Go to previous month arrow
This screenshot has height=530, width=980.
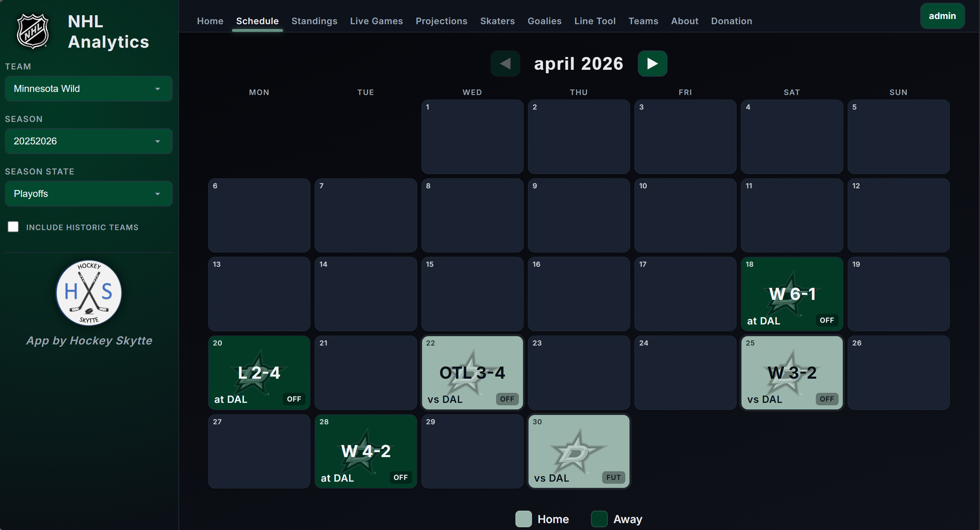pyautogui.click(x=505, y=64)
